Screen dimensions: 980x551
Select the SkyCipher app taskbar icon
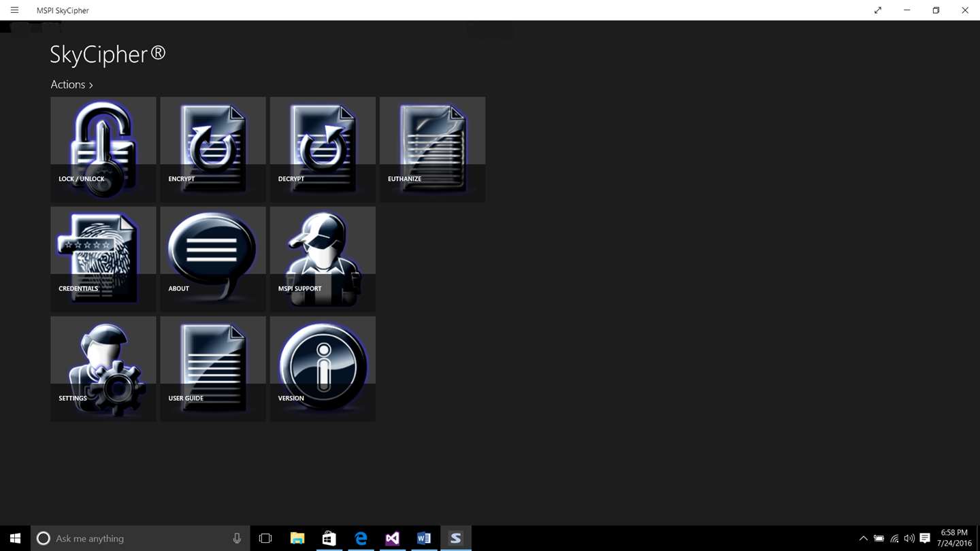[455, 538]
